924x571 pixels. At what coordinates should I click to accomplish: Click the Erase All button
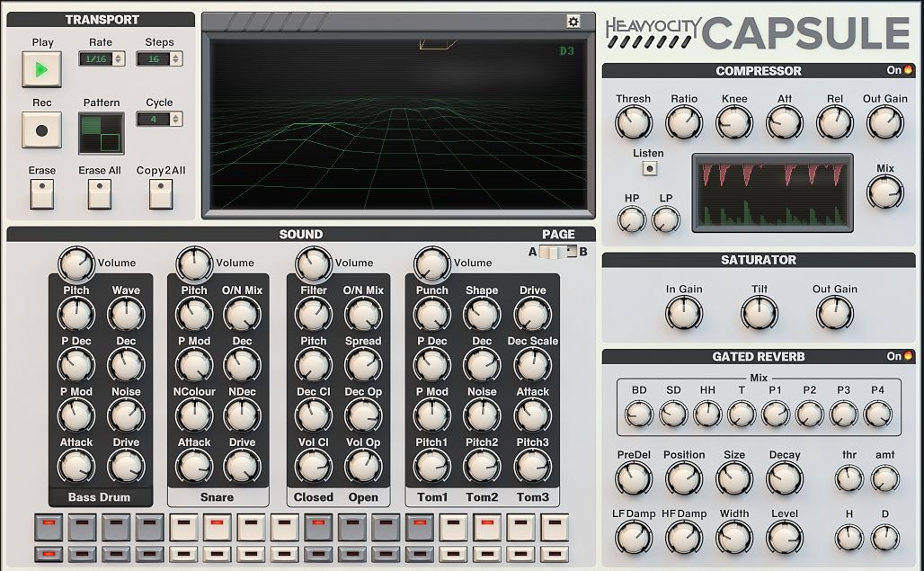click(x=100, y=194)
